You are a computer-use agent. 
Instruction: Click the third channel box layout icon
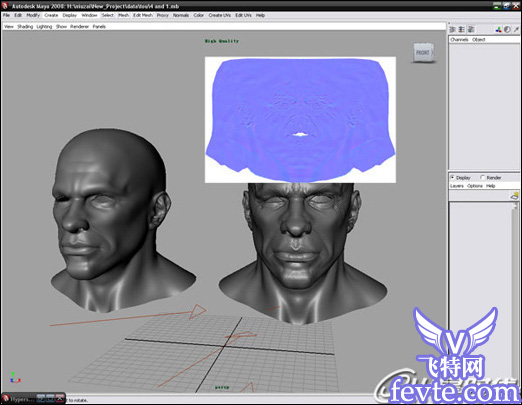coord(471,30)
